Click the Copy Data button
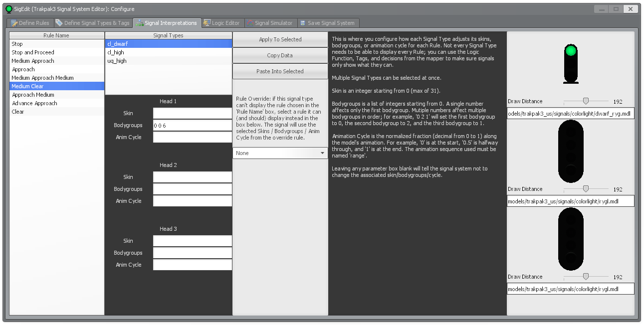This screenshot has height=325, width=644. click(280, 55)
